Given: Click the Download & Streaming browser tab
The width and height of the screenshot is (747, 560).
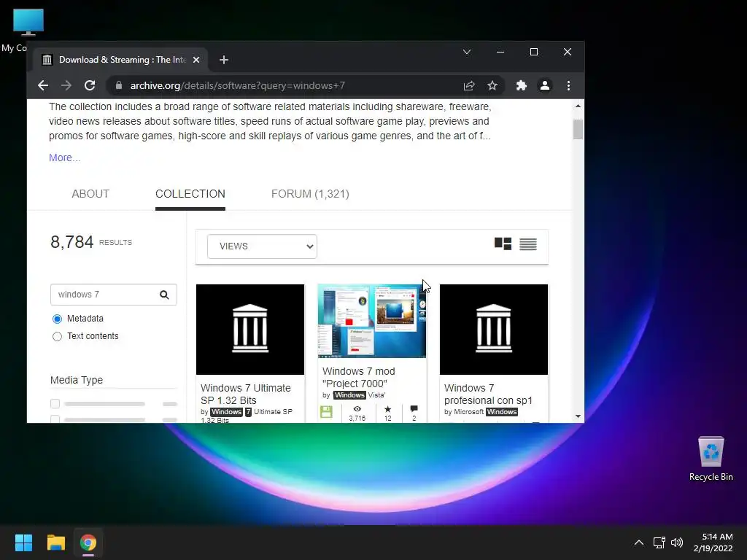Looking at the screenshot, I should pyautogui.click(x=122, y=60).
